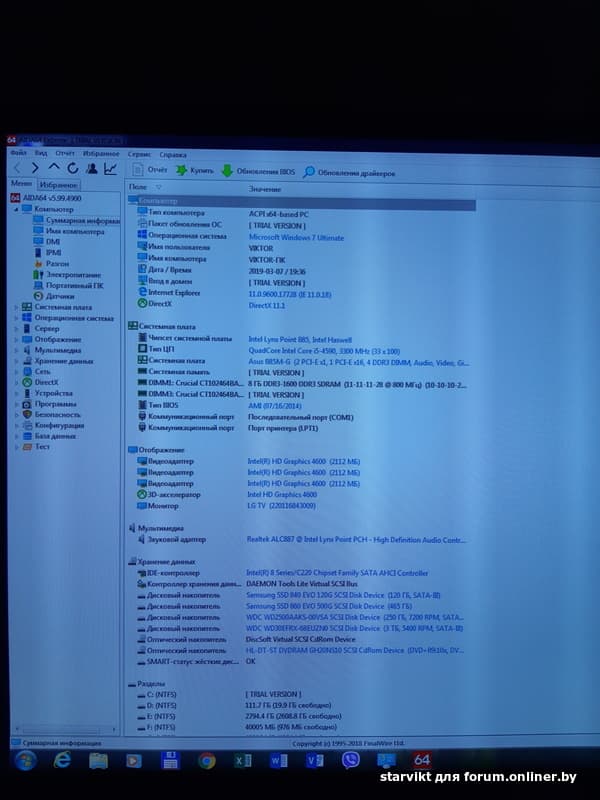The height and width of the screenshot is (800, 600).
Task: Open the Избранное menu in menu bar
Action: coord(101,154)
